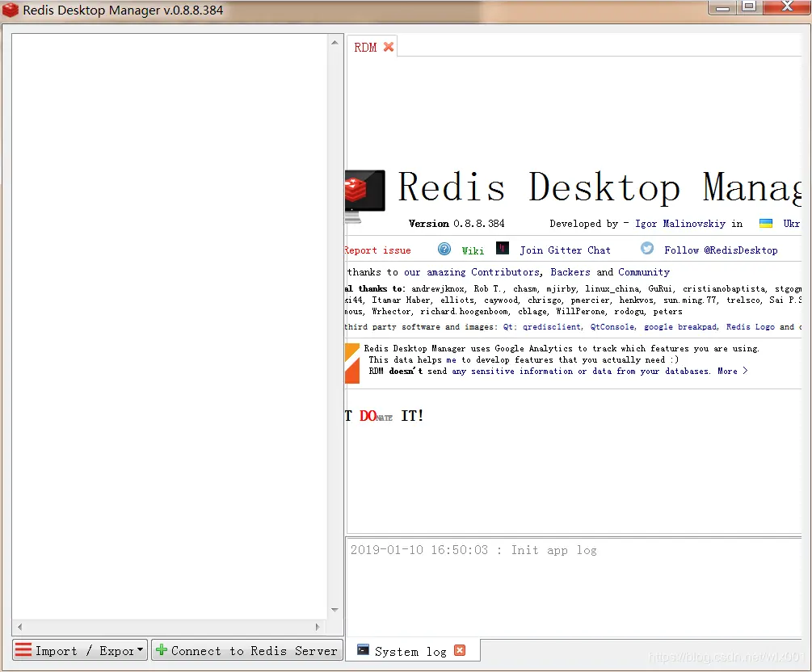Open the qredisclient link
812x672 pixels.
[x=552, y=326]
